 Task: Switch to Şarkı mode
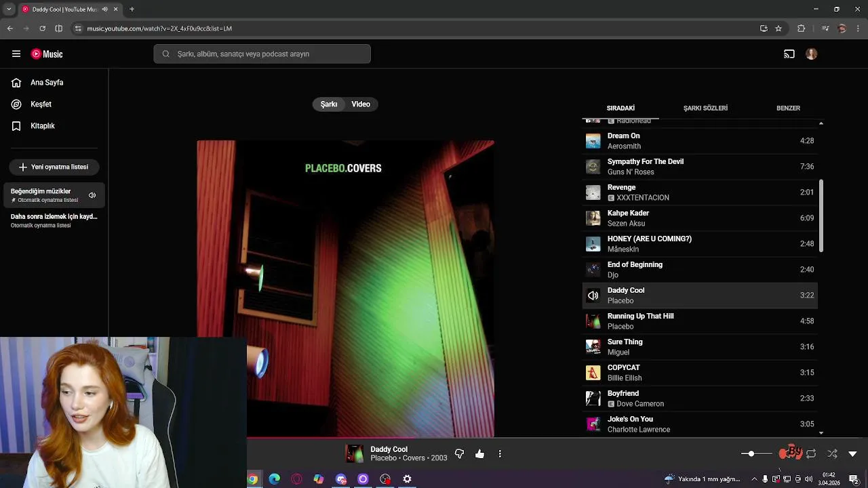click(329, 104)
